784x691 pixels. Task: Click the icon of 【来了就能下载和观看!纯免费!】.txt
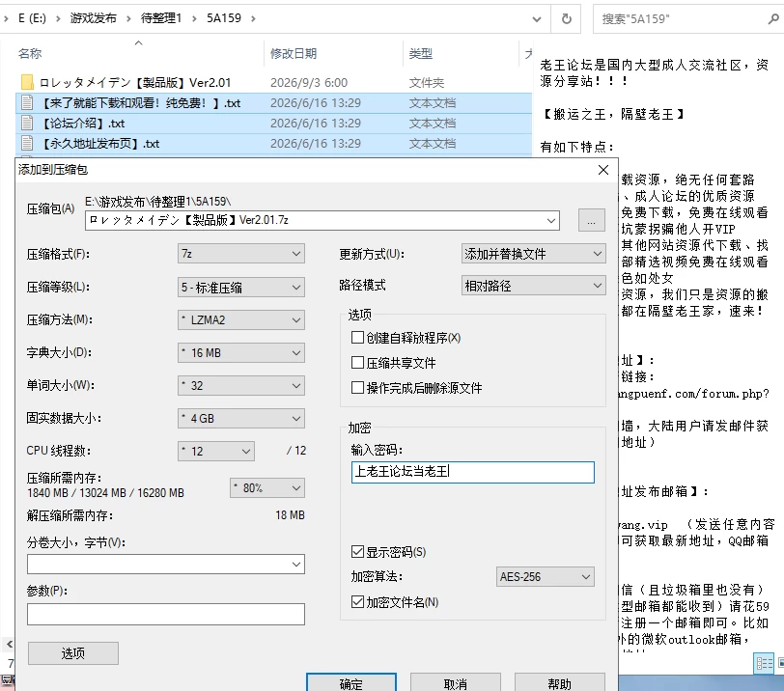coord(27,103)
